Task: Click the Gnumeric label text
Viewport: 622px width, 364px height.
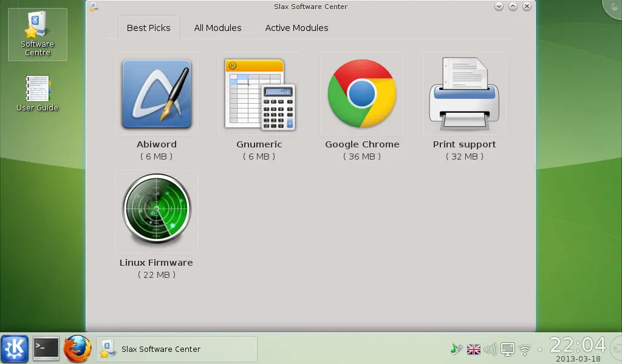Action: pyautogui.click(x=259, y=144)
